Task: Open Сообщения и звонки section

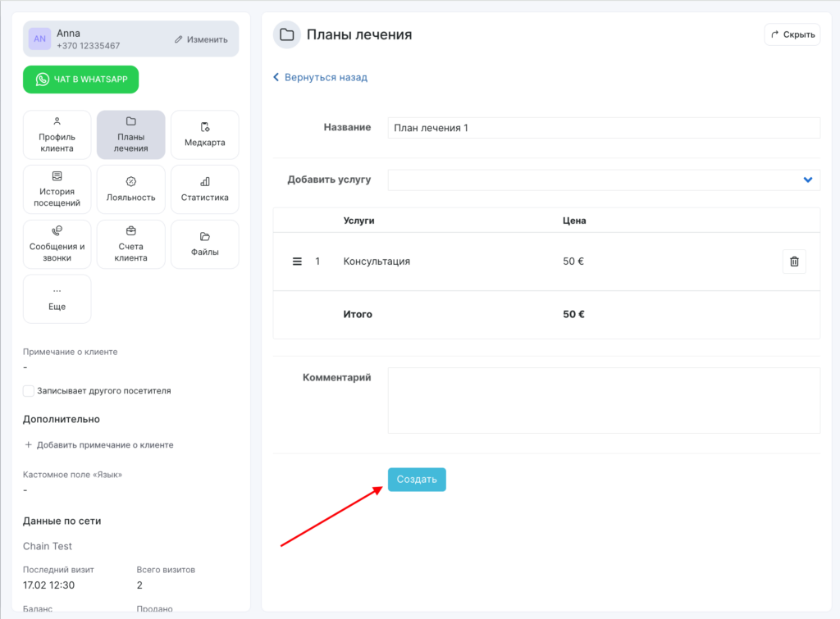Action: (57, 244)
